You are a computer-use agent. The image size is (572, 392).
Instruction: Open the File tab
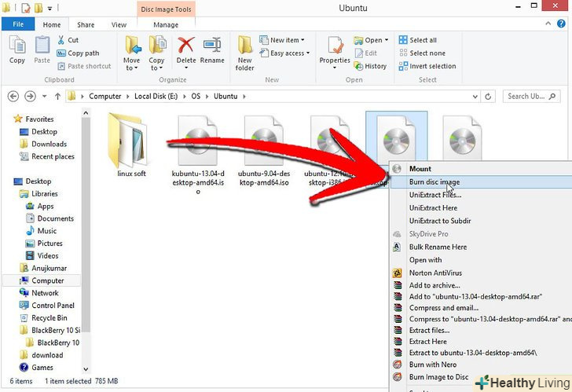[18, 24]
